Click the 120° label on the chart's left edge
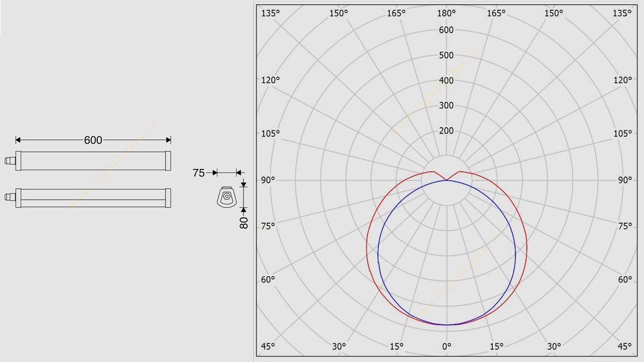644x362 pixels. coord(270,80)
